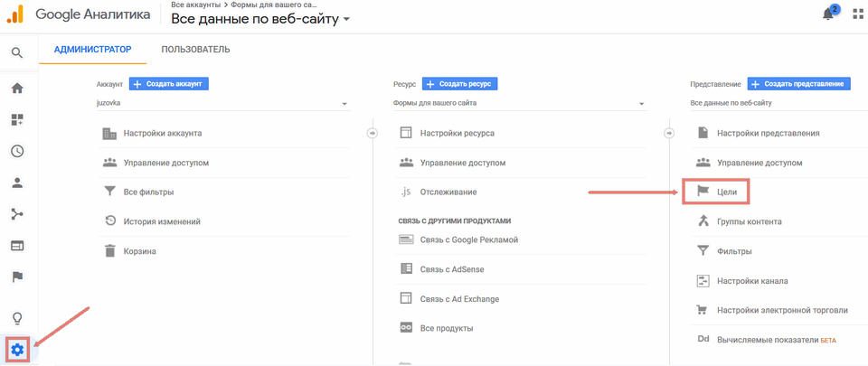Open the Home icon in sidebar
This screenshot has height=366, width=868.
point(16,89)
